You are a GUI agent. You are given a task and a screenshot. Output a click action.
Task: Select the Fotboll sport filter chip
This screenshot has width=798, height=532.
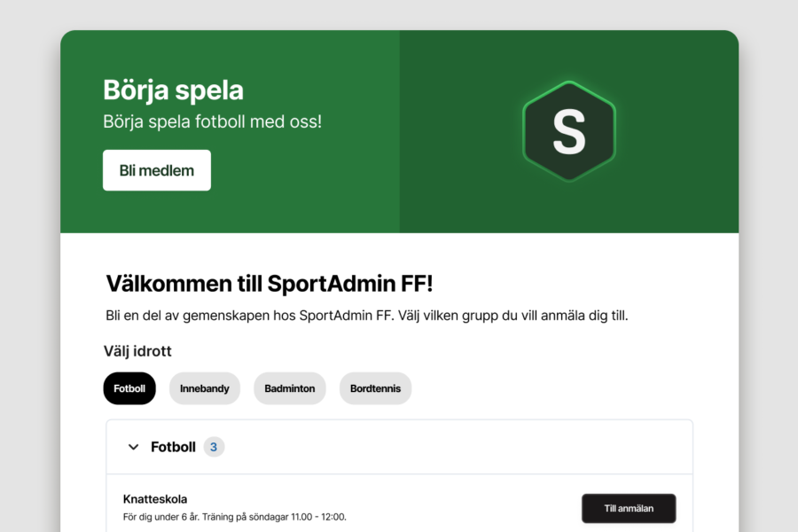coord(129,388)
